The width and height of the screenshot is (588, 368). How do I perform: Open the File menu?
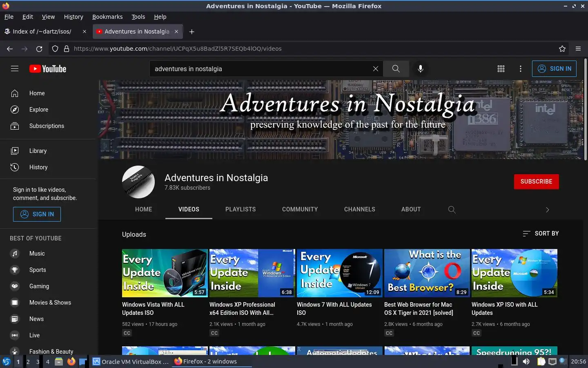(9, 17)
